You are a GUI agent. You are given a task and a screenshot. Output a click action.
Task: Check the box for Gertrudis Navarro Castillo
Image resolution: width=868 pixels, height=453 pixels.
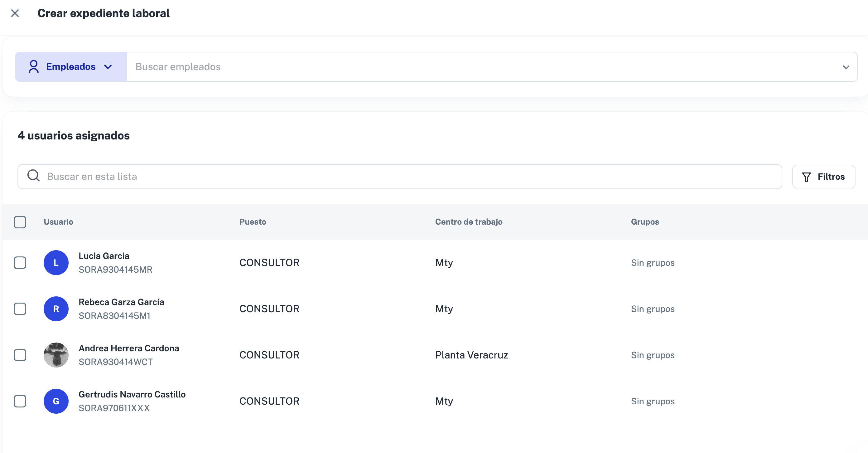point(20,402)
